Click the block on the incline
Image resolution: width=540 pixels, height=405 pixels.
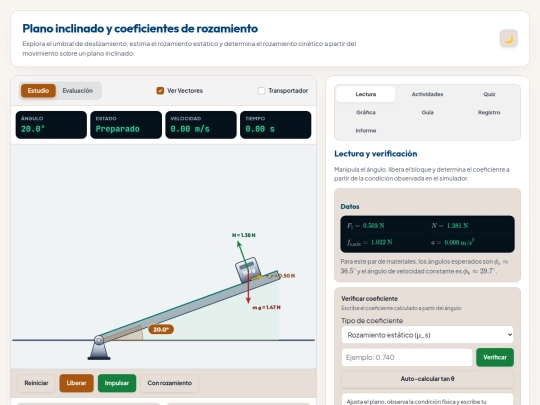coord(248,270)
